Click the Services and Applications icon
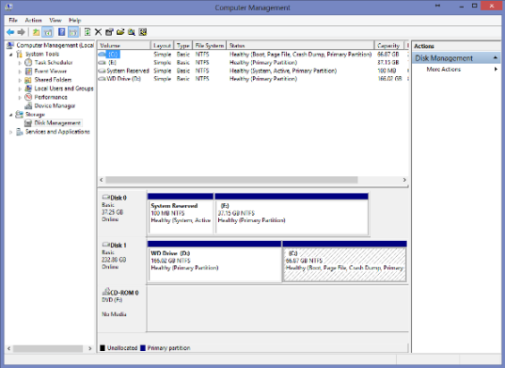The width and height of the screenshot is (505, 368). [20, 132]
